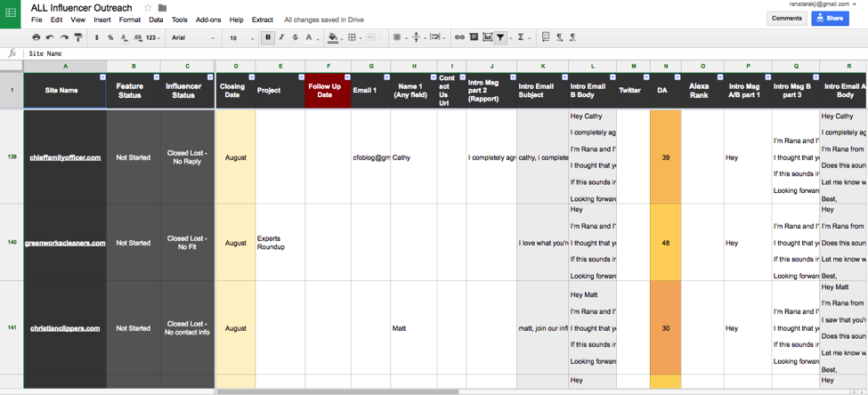Open the Data menu
This screenshot has height=395, width=868.
coord(156,20)
